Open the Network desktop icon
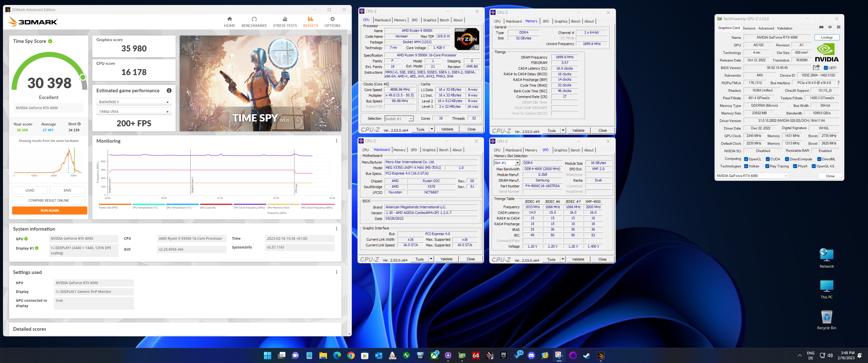Image resolution: width=868 pixels, height=363 pixels. pos(827,258)
